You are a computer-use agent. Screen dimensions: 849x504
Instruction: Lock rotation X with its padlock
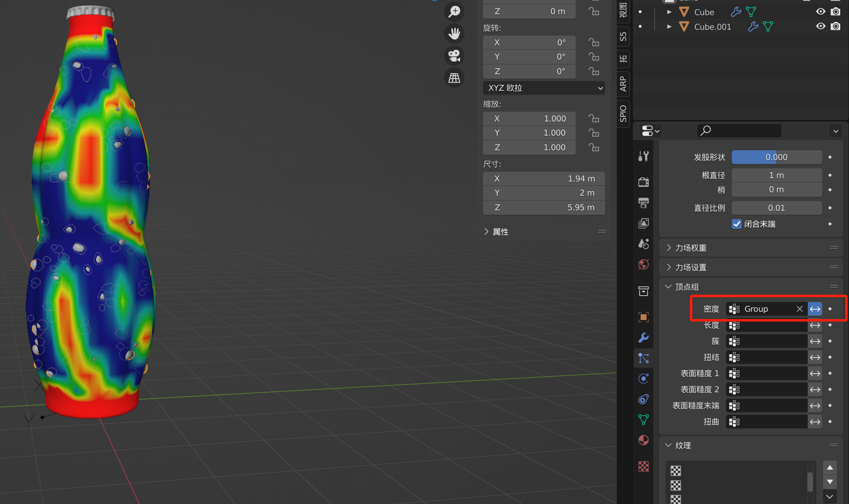(x=594, y=42)
